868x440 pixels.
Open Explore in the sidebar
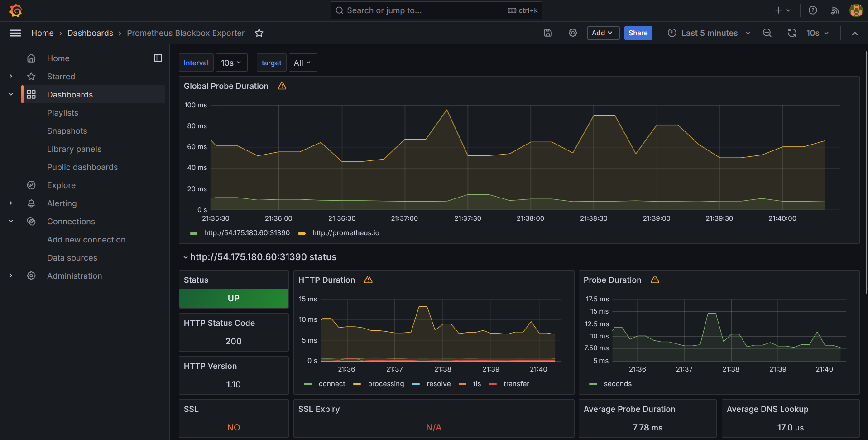(61, 185)
